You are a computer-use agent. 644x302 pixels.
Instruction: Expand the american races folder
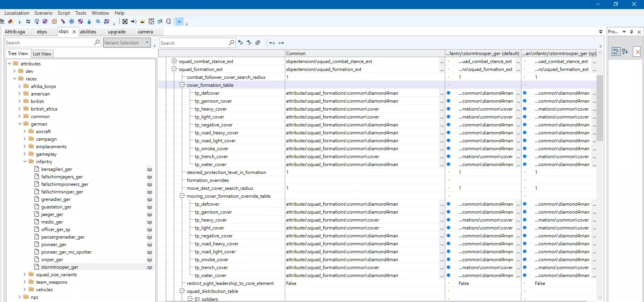19,94
